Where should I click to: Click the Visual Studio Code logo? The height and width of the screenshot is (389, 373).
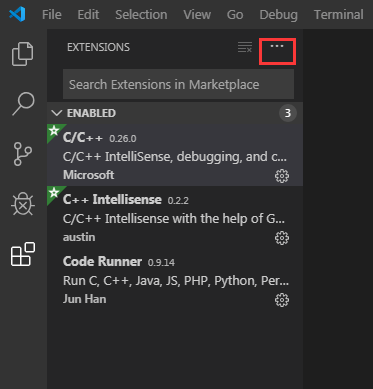[17, 14]
